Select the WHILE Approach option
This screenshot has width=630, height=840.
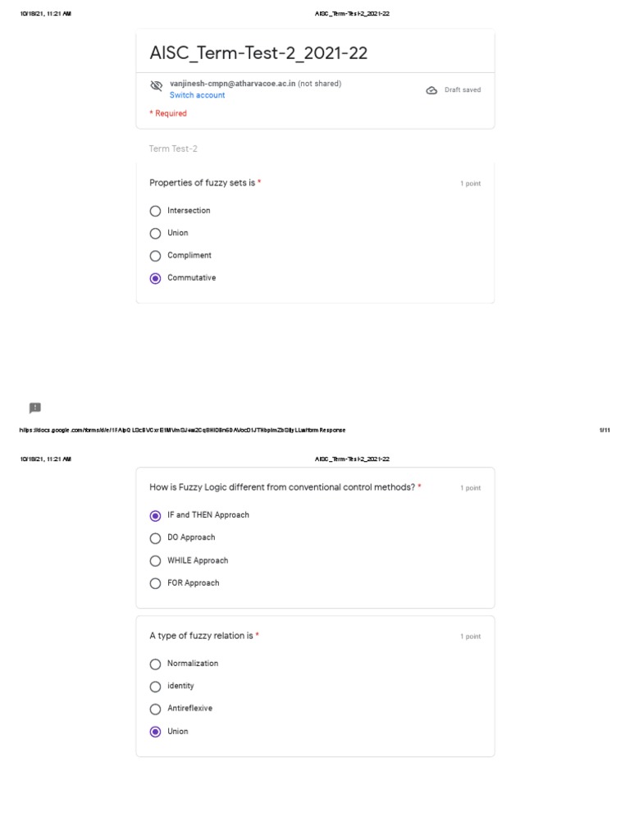(x=155, y=561)
